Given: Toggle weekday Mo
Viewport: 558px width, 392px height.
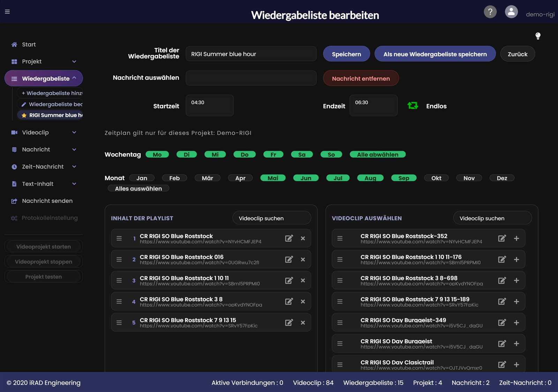Looking at the screenshot, I should (157, 154).
